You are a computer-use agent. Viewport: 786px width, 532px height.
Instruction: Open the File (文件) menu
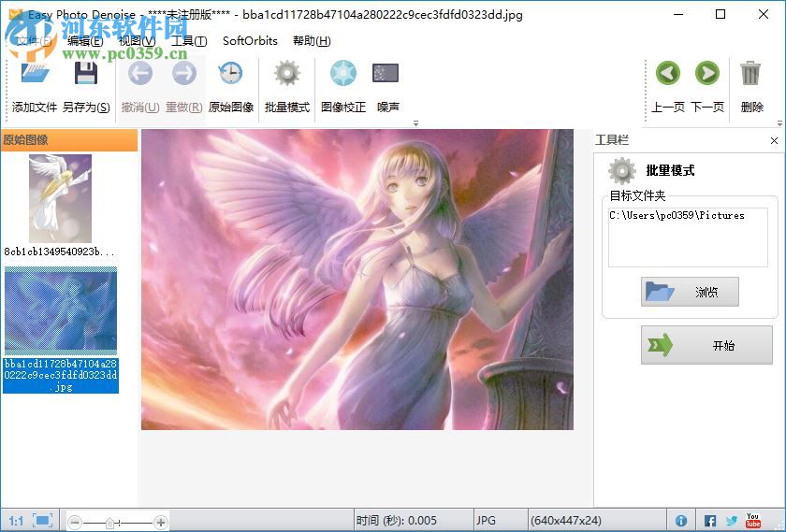[34, 41]
